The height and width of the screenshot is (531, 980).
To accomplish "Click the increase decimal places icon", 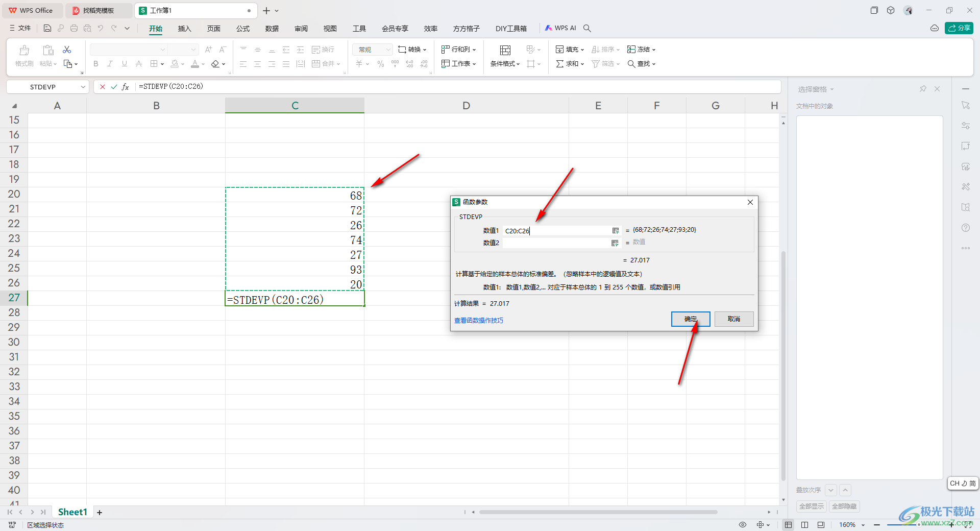I will tap(409, 64).
